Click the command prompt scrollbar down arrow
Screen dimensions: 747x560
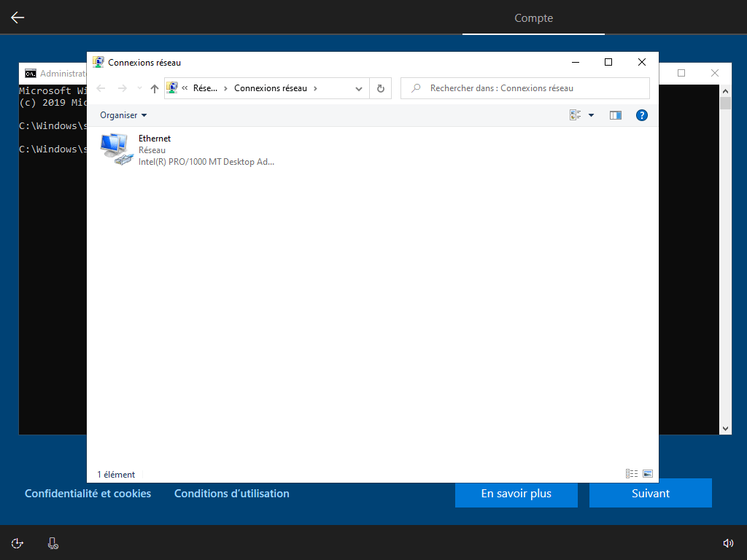pyautogui.click(x=725, y=429)
